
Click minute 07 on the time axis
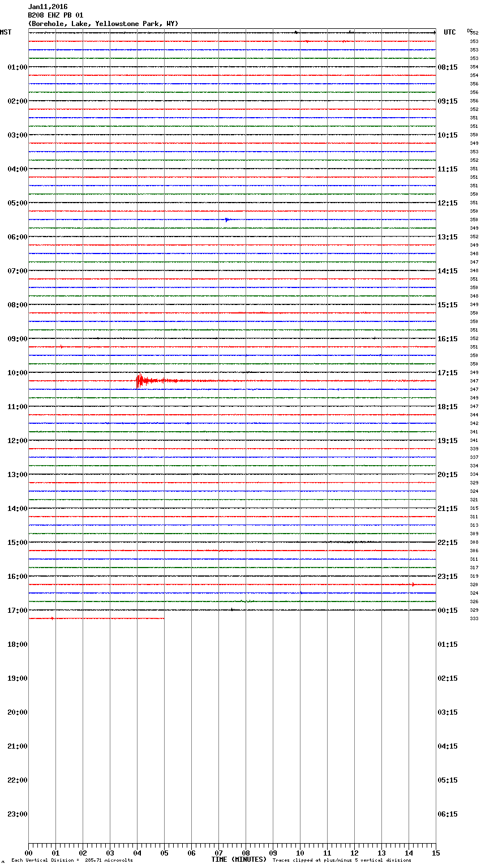pyautogui.click(x=218, y=853)
